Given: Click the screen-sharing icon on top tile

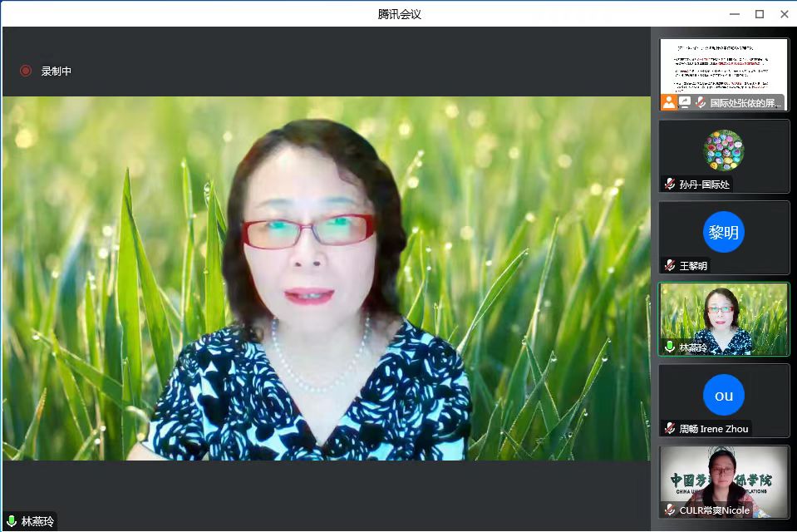Looking at the screenshot, I should pos(685,102).
